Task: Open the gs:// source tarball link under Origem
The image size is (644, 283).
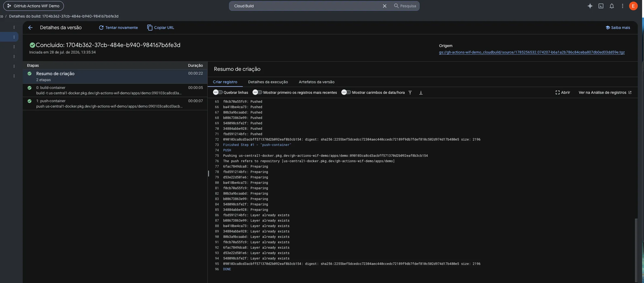Action: pyautogui.click(x=532, y=52)
